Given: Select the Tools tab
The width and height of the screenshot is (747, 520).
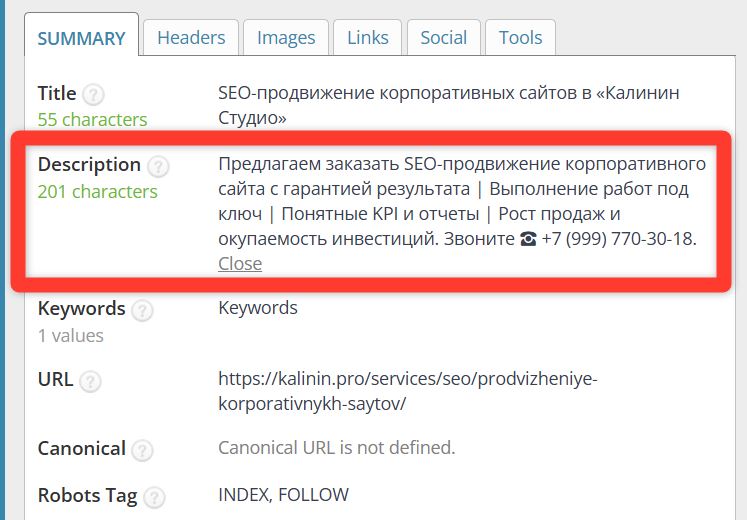Looking at the screenshot, I should 520,38.
